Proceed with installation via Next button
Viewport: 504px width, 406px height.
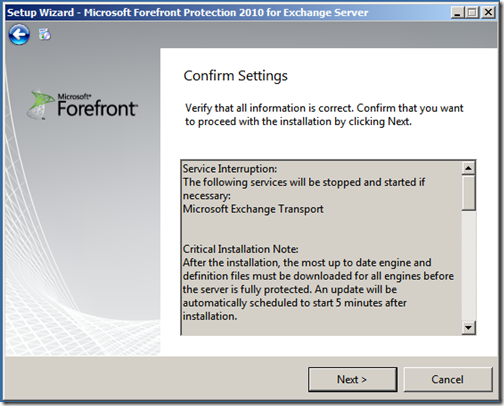pyautogui.click(x=352, y=379)
